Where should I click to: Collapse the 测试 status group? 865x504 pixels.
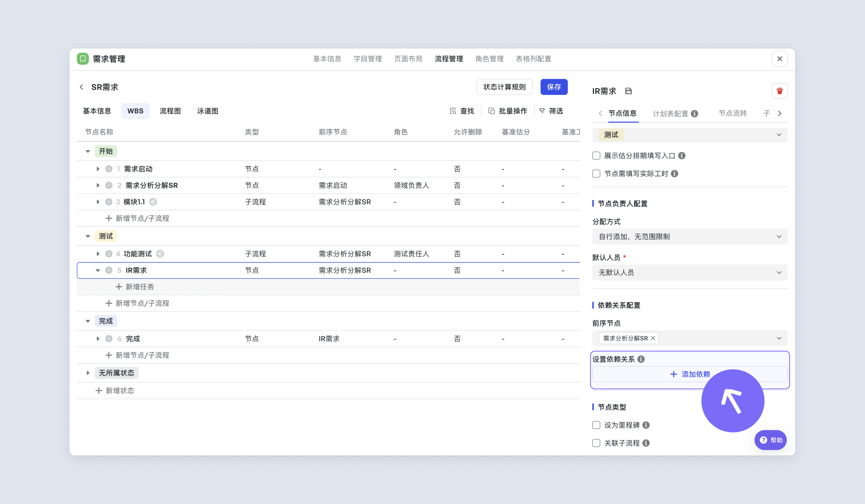(x=88, y=236)
